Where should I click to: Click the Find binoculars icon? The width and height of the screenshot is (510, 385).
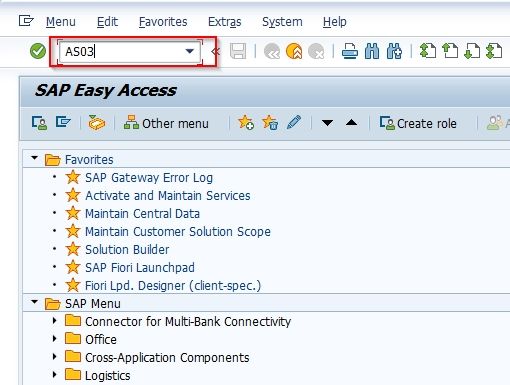coord(372,51)
